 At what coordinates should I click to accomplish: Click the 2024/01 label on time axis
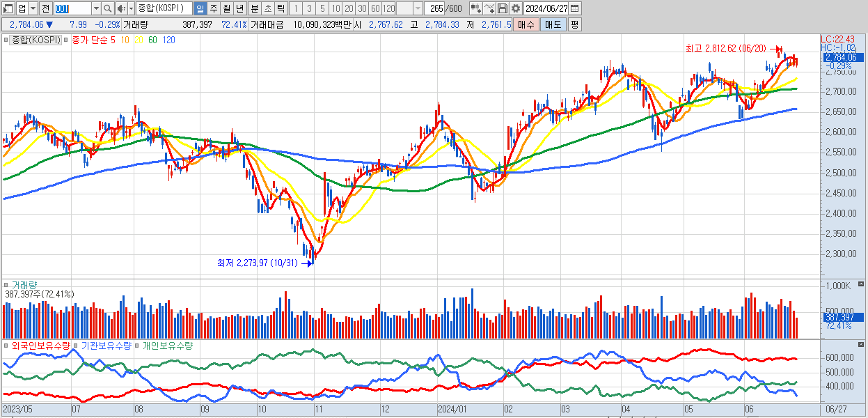pyautogui.click(x=452, y=410)
